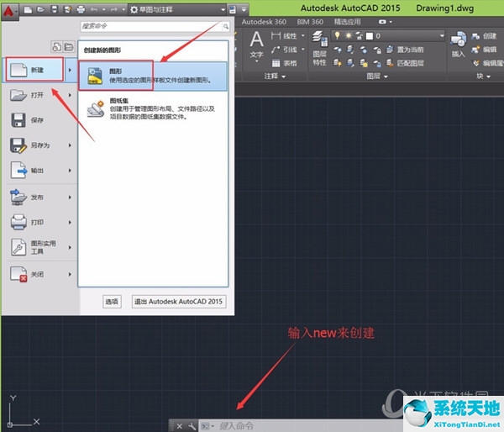Click the quick access Plot printer icon
This screenshot has height=432, width=504.
80,9
